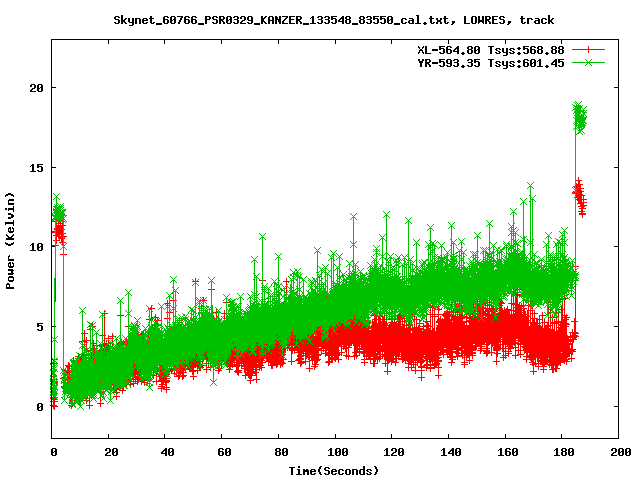This screenshot has height=480, width=640.
Task: Click y-axis tick label 15
Action: (x=36, y=168)
